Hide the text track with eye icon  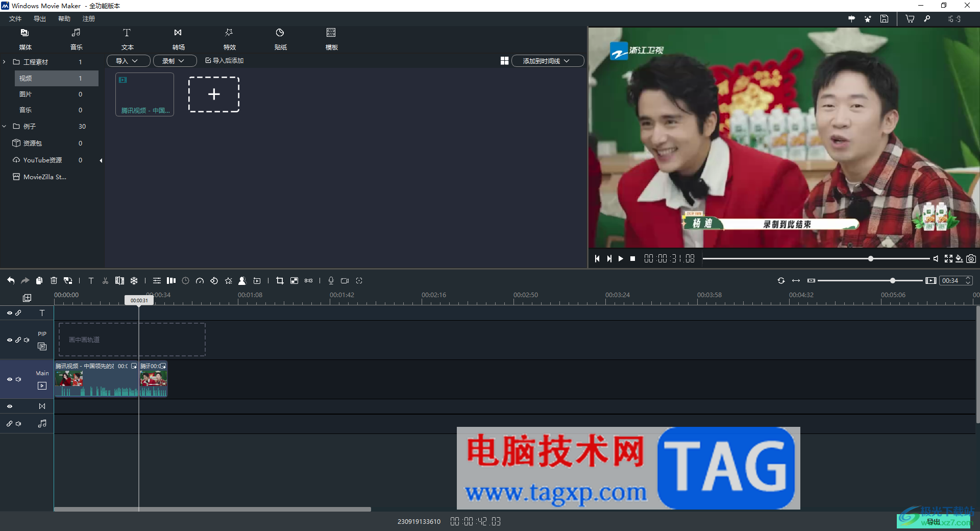coord(9,312)
